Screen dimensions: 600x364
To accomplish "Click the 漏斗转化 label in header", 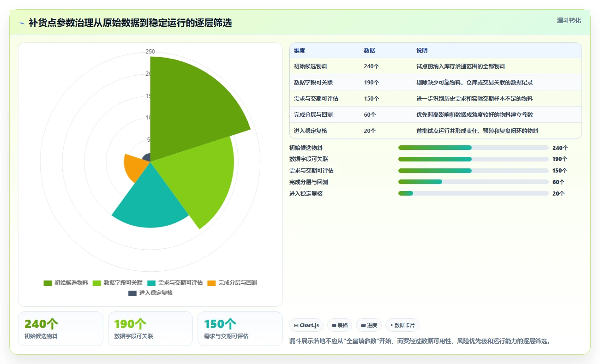I will (569, 20).
